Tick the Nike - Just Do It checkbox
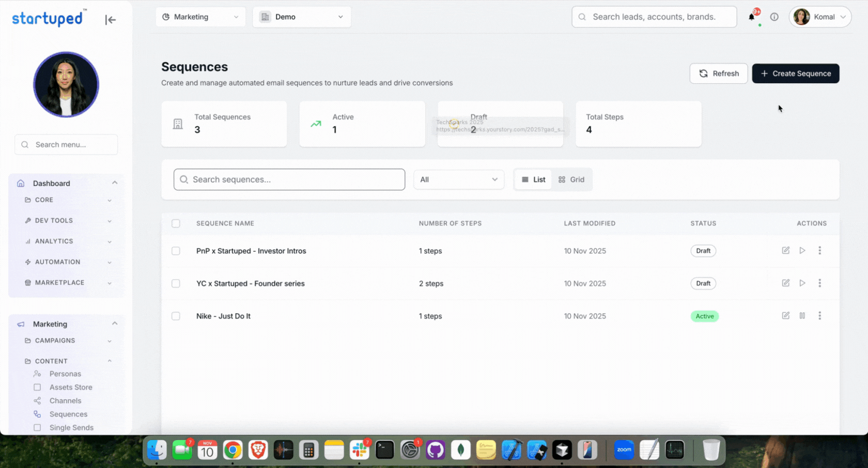The height and width of the screenshot is (468, 868). coord(176,316)
